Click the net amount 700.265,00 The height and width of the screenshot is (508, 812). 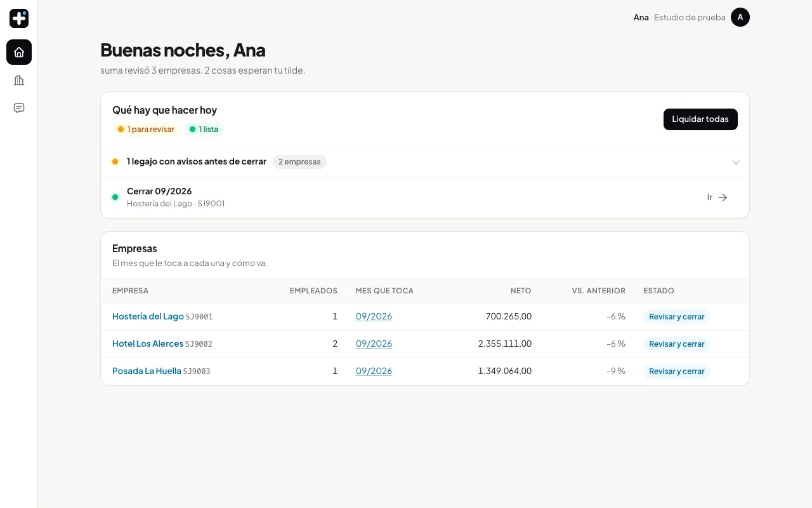point(509,316)
